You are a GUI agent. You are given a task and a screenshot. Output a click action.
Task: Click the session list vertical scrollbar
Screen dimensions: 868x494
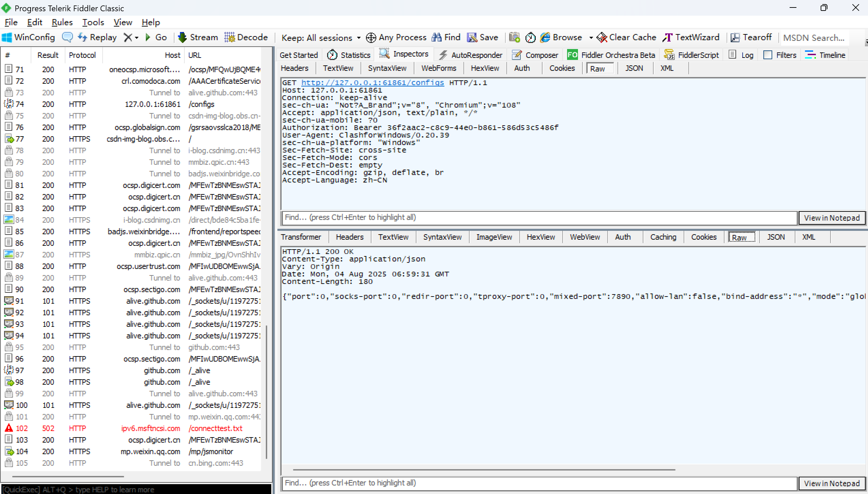point(266,392)
